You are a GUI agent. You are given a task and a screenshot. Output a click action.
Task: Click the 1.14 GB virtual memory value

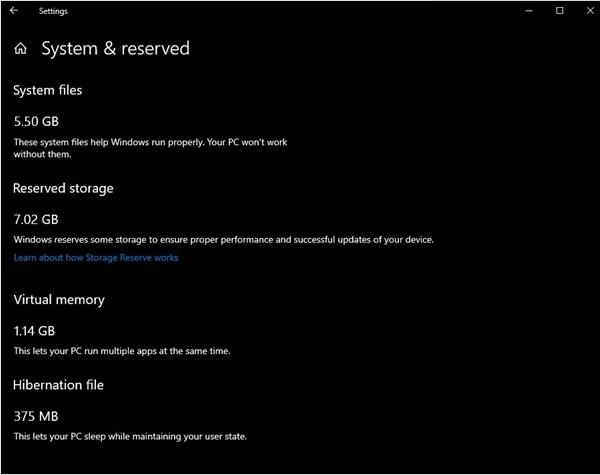coord(34,331)
